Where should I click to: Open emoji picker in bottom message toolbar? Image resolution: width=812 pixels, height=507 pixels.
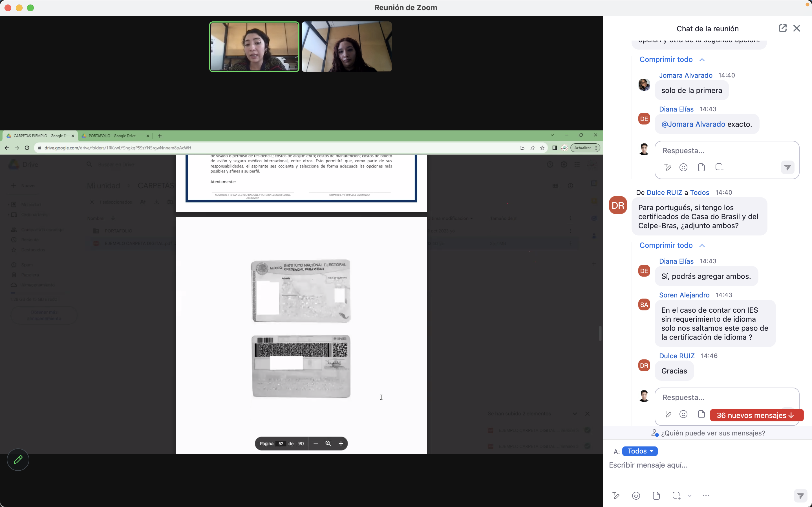636,496
